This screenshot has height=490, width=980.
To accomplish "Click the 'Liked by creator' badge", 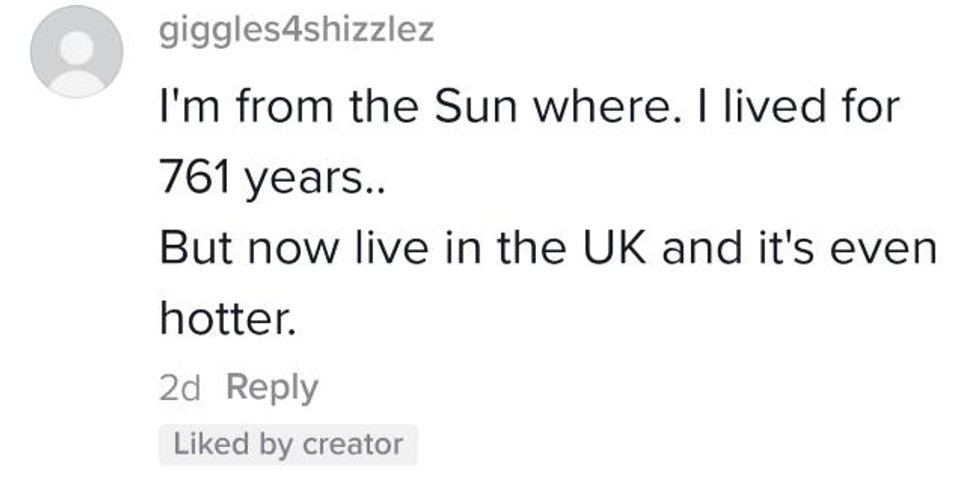I will [x=288, y=444].
